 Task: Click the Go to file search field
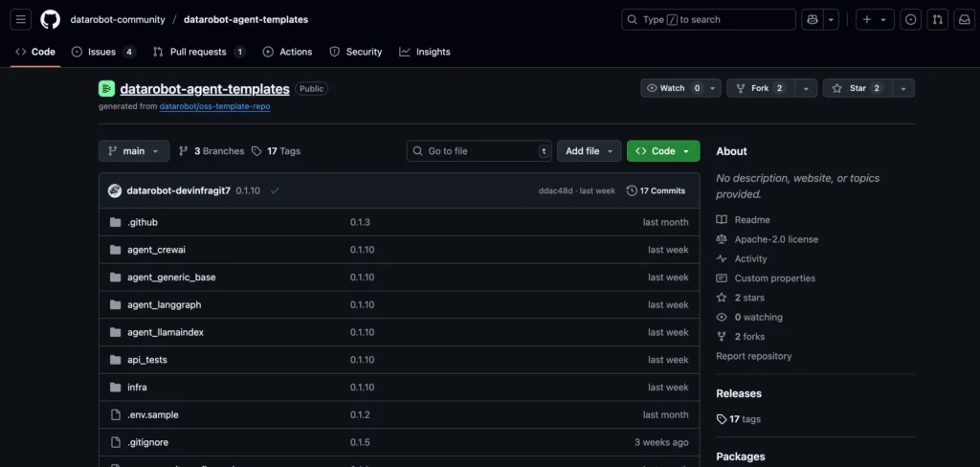479,151
